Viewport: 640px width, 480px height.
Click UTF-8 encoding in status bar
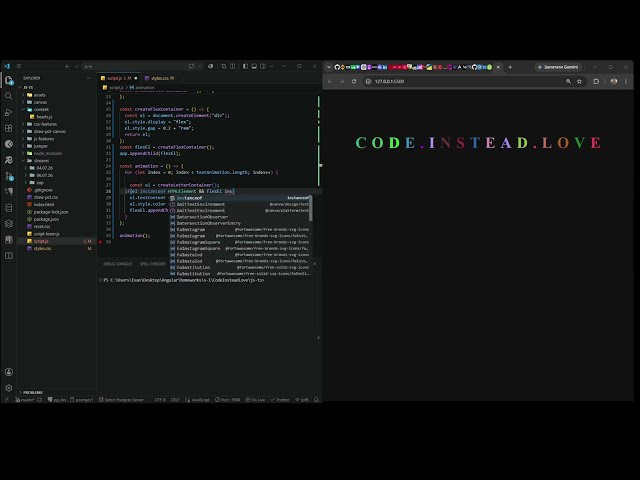tap(160, 400)
